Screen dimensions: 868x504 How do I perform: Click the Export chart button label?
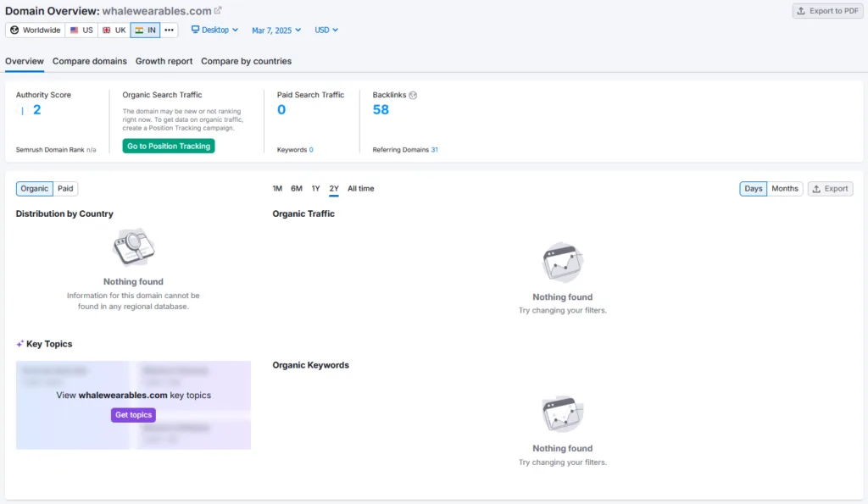[836, 189]
